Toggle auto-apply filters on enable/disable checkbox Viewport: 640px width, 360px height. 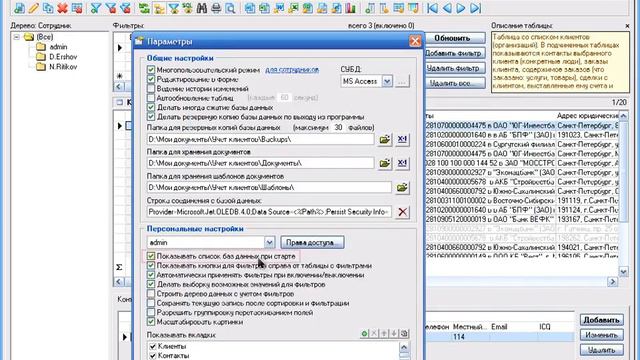pyautogui.click(x=151, y=275)
